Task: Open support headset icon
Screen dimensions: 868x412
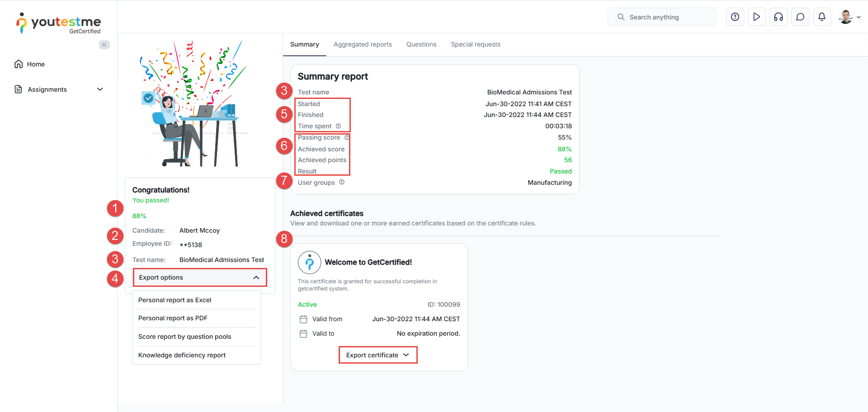Action: click(x=778, y=17)
